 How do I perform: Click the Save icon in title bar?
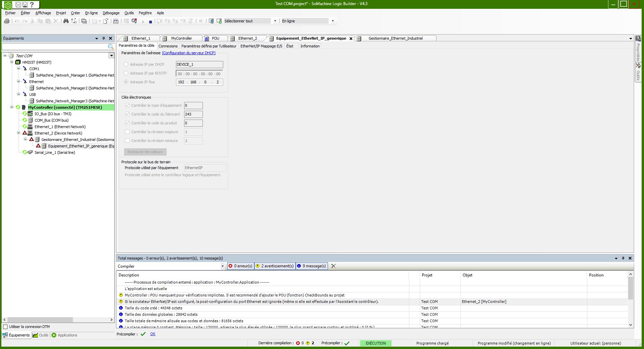(x=18, y=4)
